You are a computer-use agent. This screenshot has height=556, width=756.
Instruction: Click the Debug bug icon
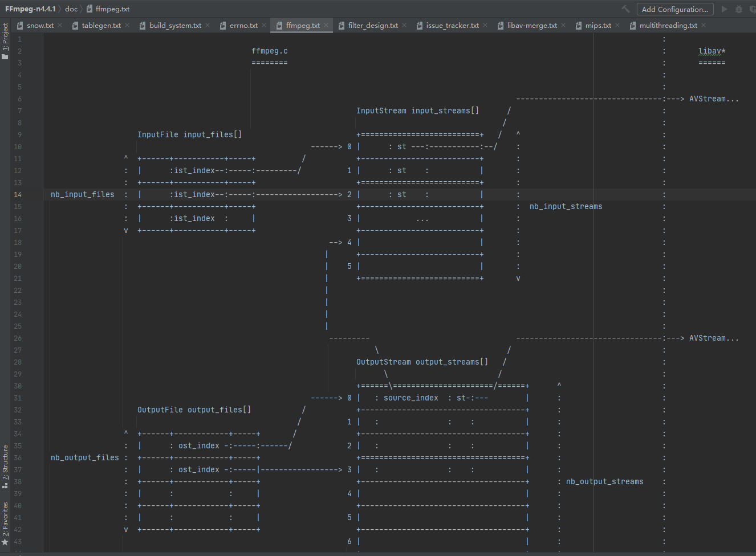coord(739,9)
